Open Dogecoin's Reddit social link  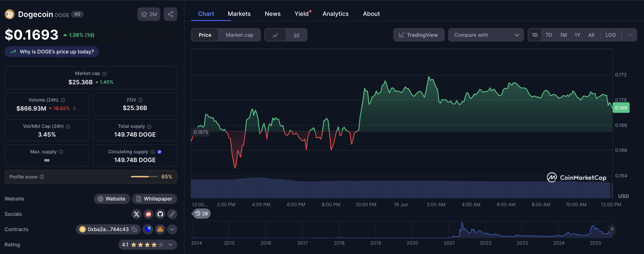point(148,214)
